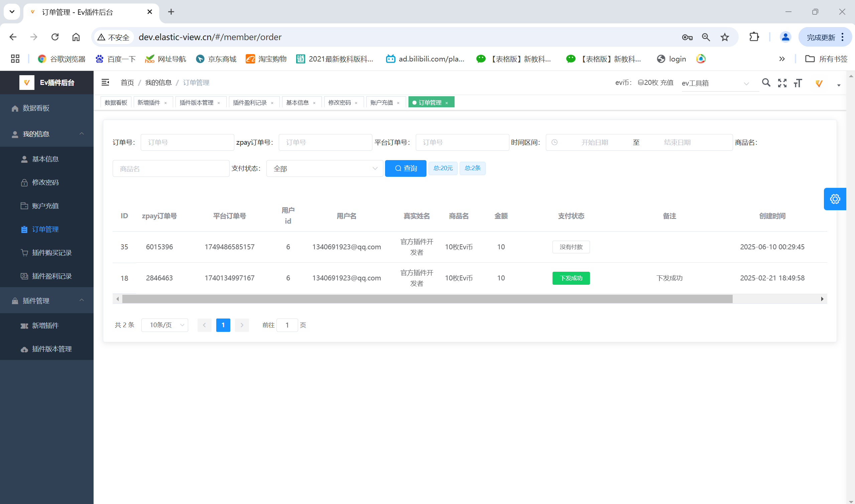Open the apps grid in the bookmarks bar
The width and height of the screenshot is (855, 504).
(15, 59)
